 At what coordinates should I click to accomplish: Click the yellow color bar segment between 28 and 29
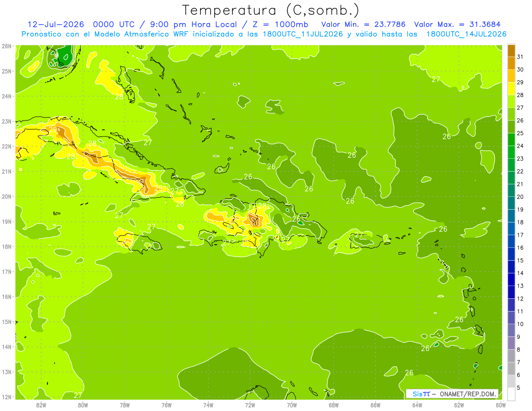pos(511,89)
